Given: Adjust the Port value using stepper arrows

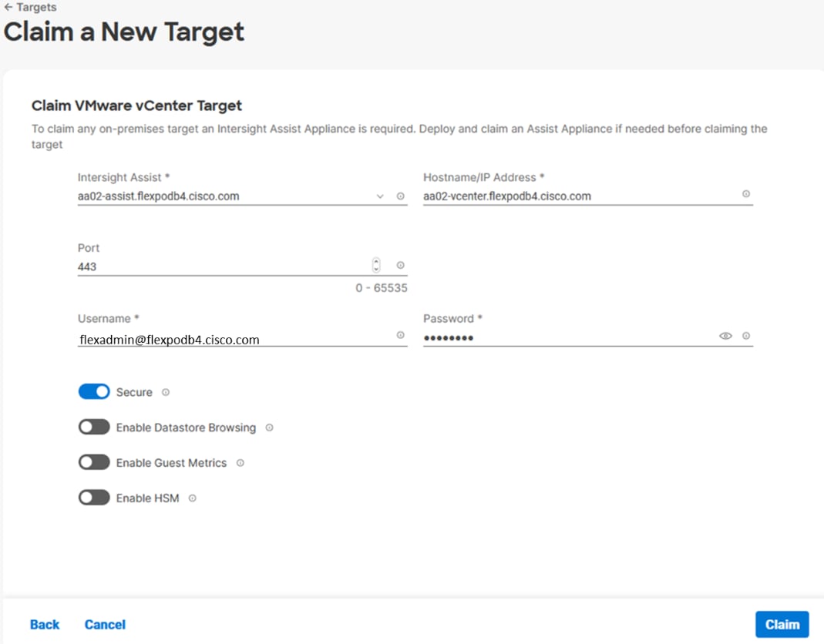Looking at the screenshot, I should tap(376, 265).
